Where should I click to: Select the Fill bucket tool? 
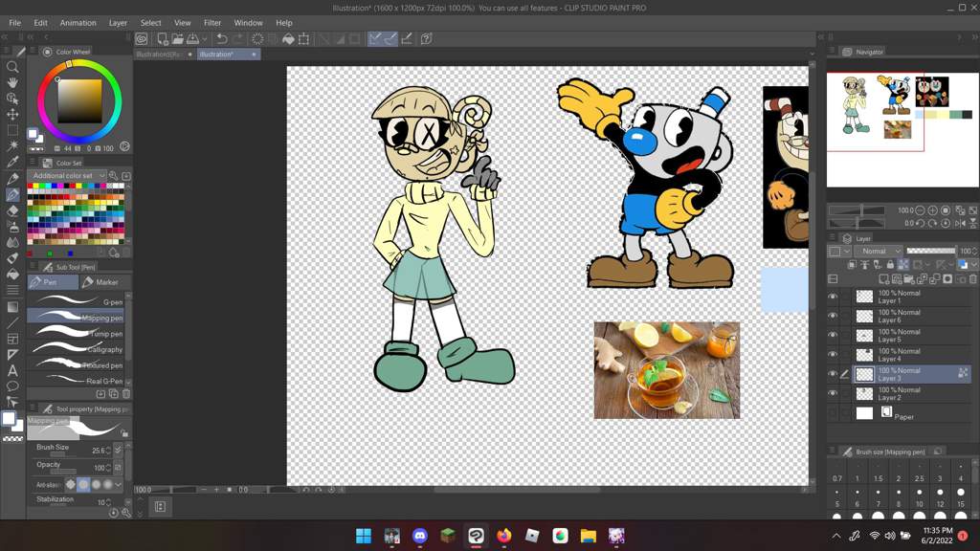click(x=11, y=275)
